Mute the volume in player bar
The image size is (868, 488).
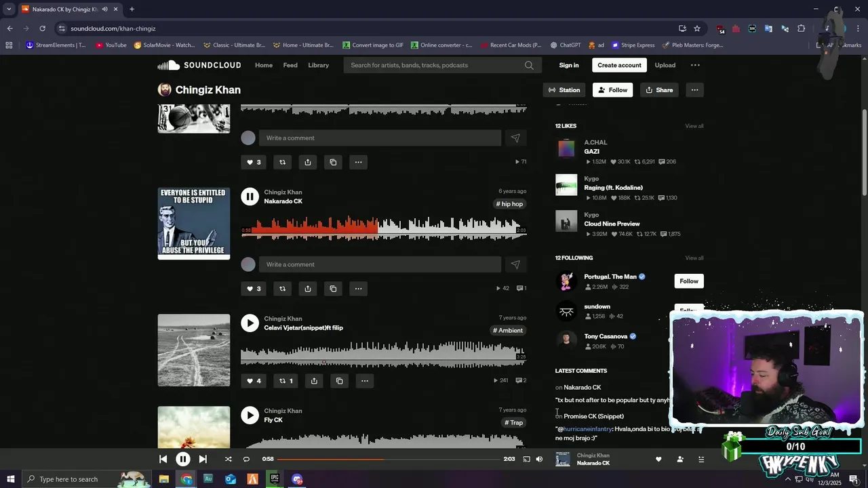[539, 459]
